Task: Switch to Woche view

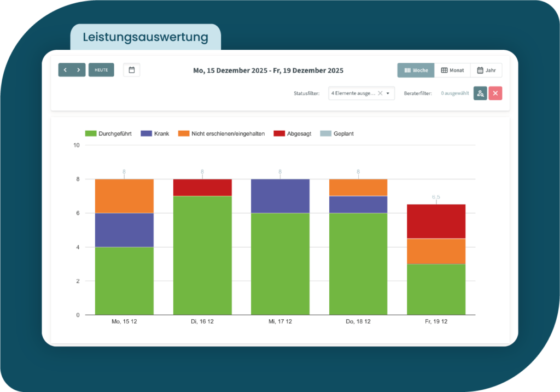Action: click(x=416, y=71)
